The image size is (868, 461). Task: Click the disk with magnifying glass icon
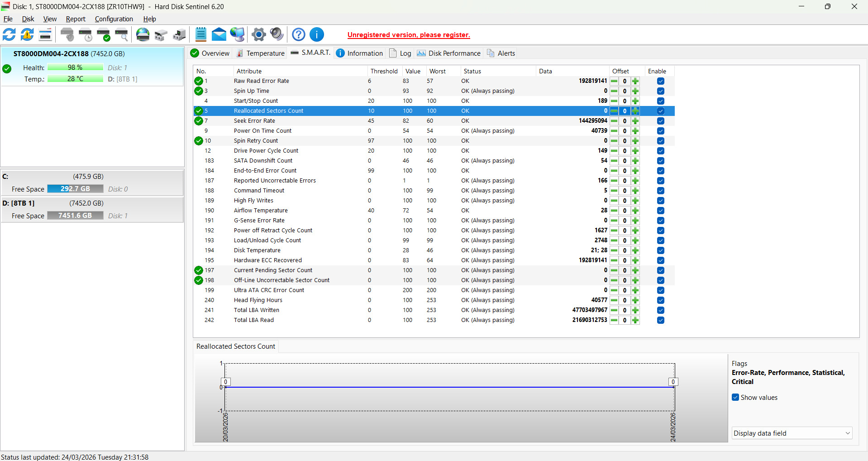point(121,34)
